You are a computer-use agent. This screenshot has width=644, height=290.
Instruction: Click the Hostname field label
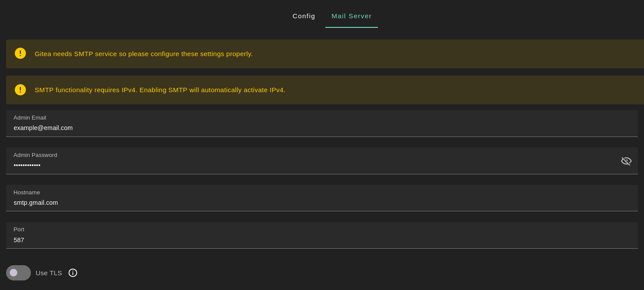(27, 193)
